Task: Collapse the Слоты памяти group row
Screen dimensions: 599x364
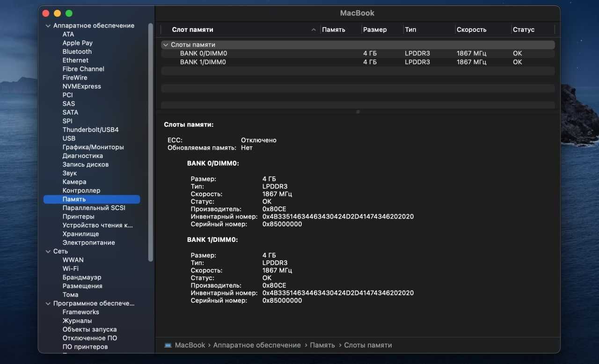Action: tap(165, 45)
